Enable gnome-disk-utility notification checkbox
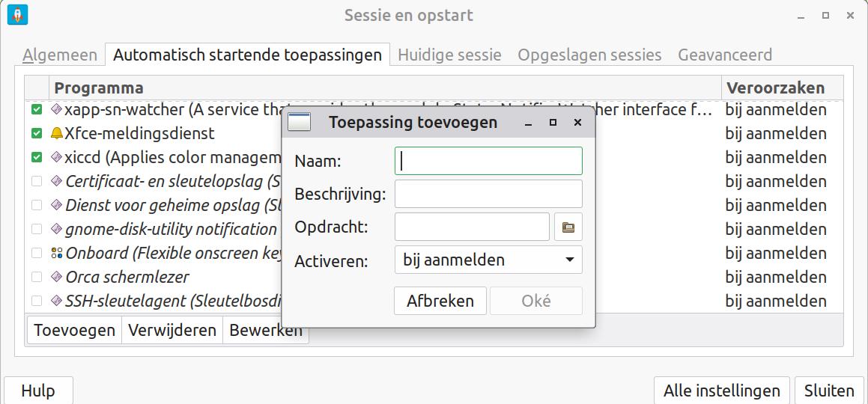The height and width of the screenshot is (404, 868). [37, 229]
